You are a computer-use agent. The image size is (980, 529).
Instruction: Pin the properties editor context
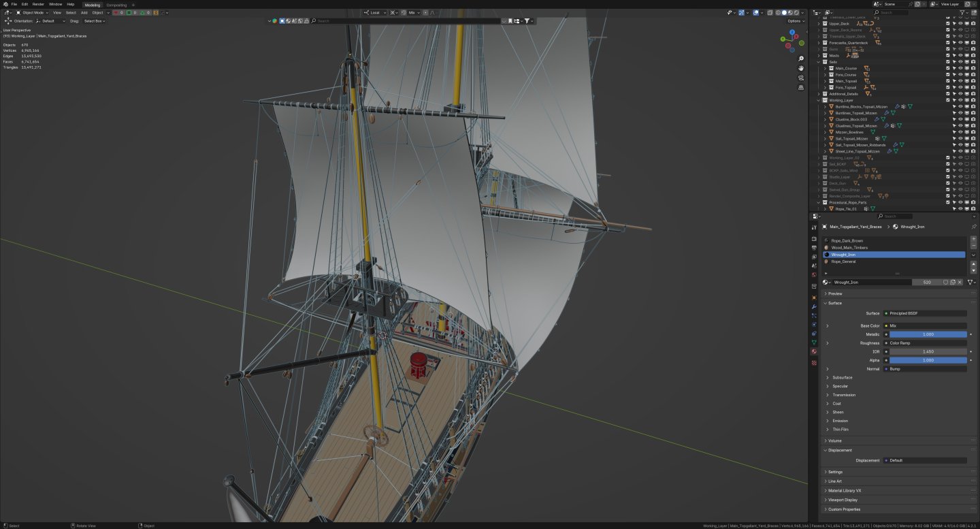coord(973,227)
